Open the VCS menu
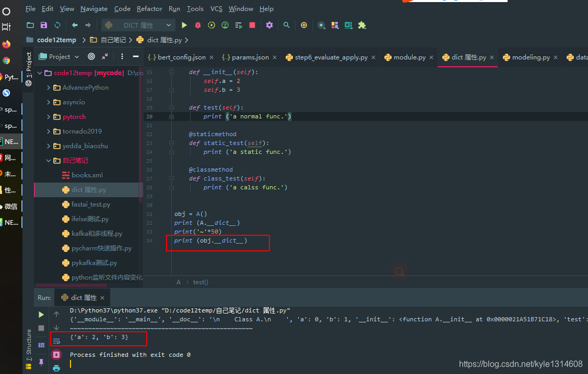588x374 pixels. 216,9
